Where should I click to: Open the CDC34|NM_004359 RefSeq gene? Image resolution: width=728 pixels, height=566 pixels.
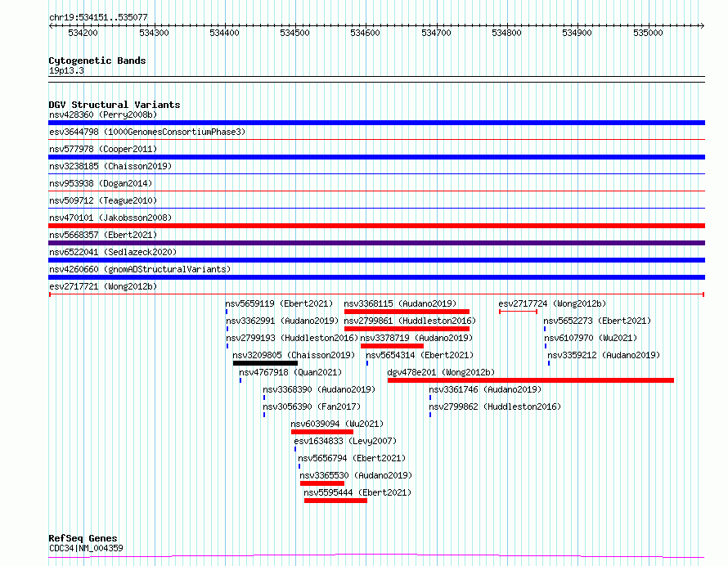click(86, 548)
